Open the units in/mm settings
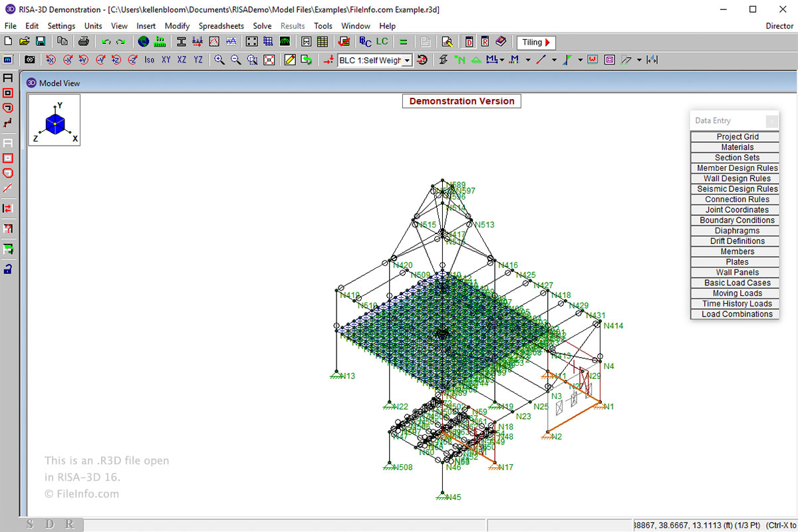Screen dimensions: 798x532 point(160,42)
